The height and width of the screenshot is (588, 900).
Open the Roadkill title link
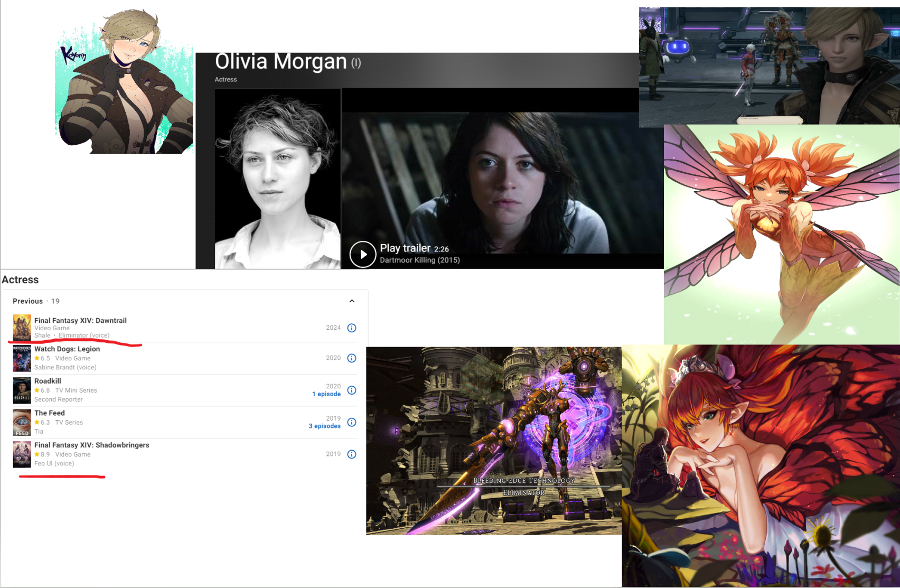pyautogui.click(x=48, y=381)
